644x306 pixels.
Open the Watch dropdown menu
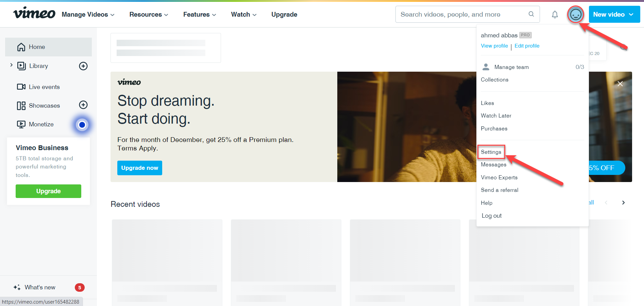coord(244,14)
